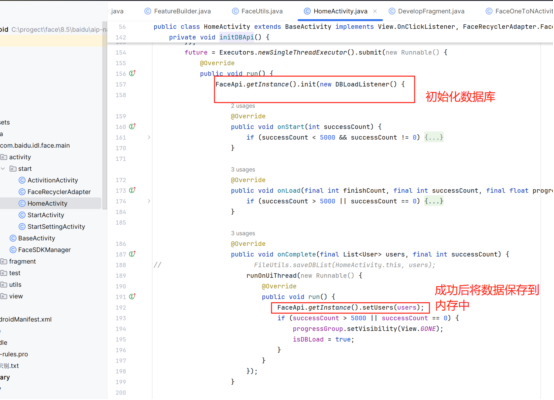
Task: Open the AndroidManifest.xml file
Action: (26, 319)
